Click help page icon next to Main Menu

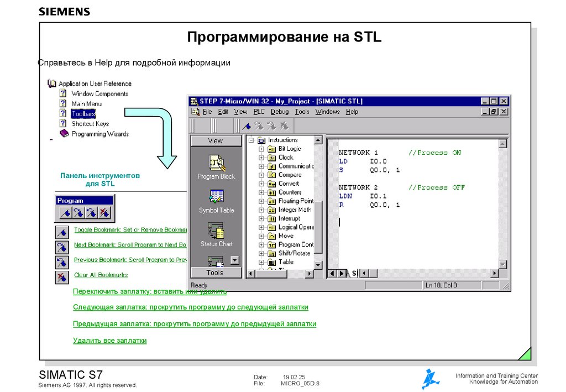pos(63,103)
